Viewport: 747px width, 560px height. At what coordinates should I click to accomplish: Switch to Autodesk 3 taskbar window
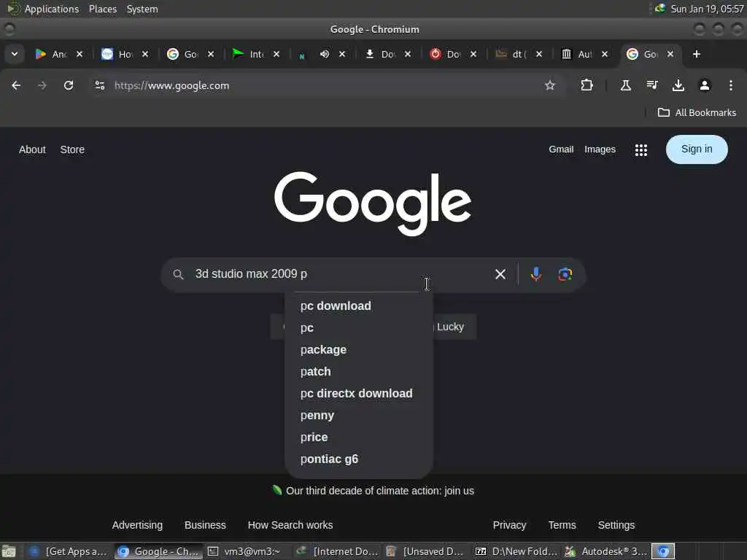click(x=605, y=551)
